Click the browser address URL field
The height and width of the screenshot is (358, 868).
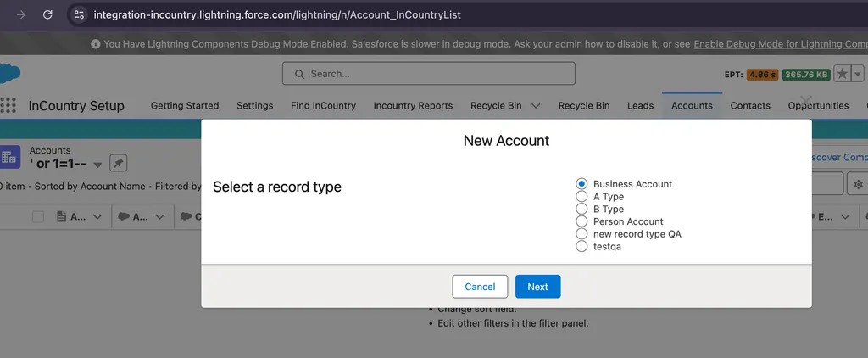[277, 14]
